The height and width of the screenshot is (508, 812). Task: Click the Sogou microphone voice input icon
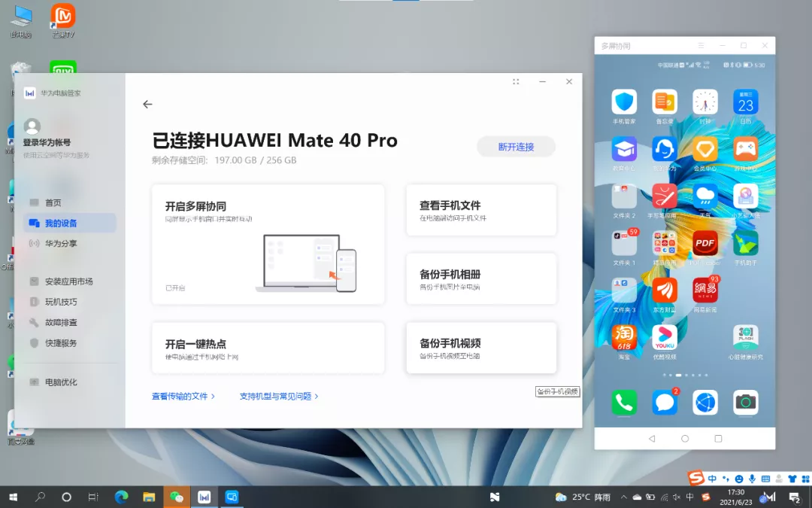point(751,479)
